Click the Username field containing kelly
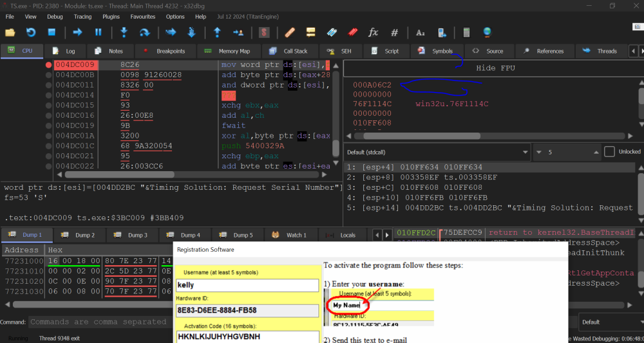Screen dimensions: 644x343 247,285
